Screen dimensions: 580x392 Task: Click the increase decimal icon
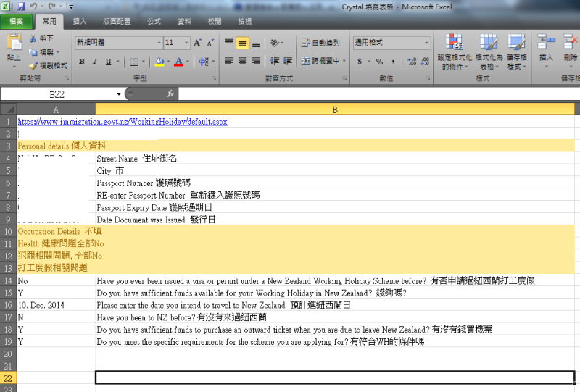pos(412,62)
